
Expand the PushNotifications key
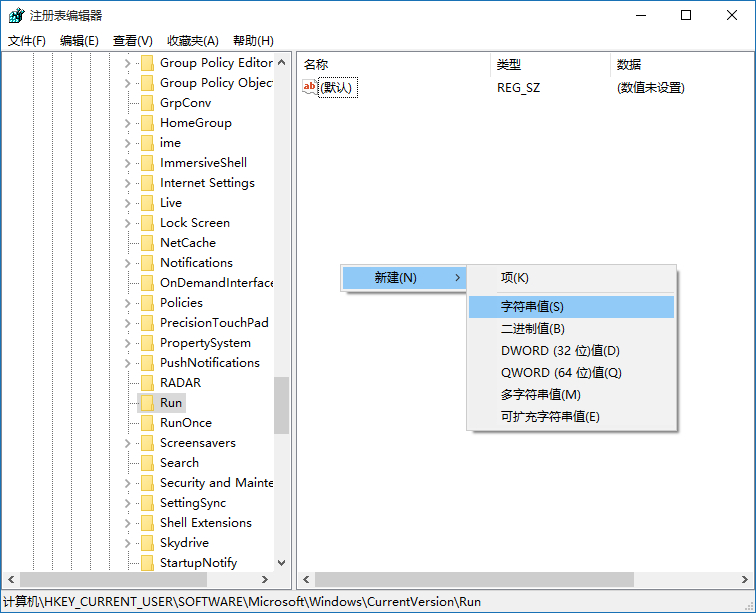click(127, 363)
